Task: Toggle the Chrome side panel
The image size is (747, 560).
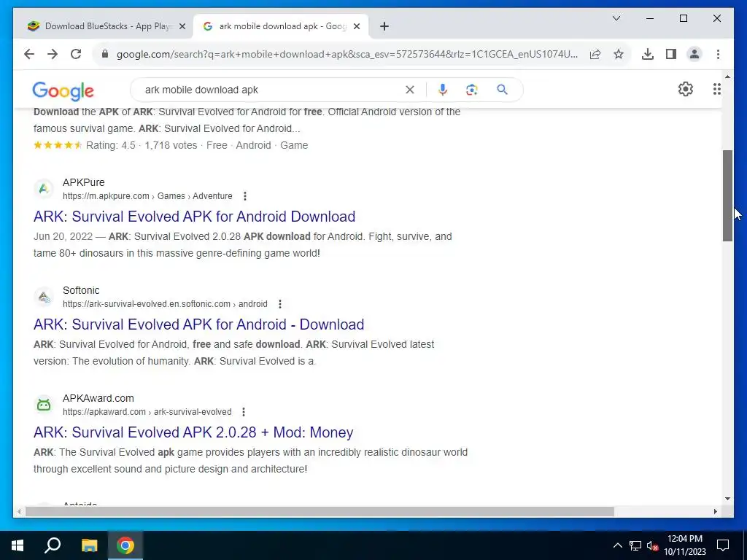Action: [x=671, y=54]
